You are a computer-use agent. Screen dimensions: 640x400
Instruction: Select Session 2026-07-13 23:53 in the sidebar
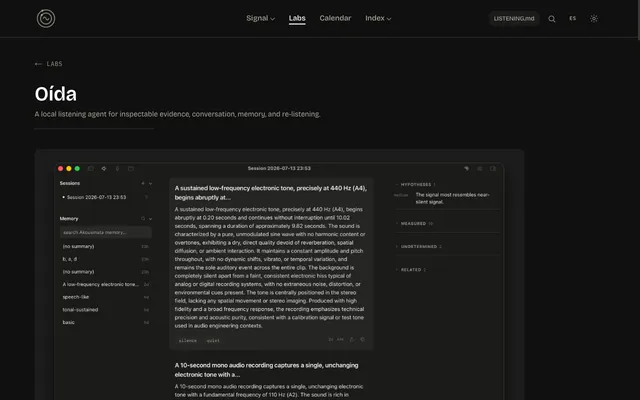(x=105, y=197)
